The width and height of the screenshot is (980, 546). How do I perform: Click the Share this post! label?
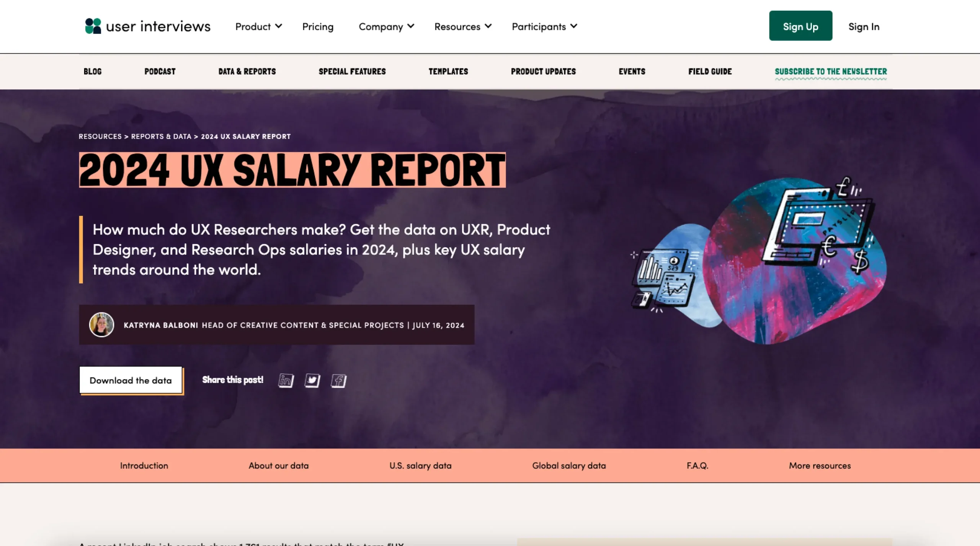click(x=233, y=380)
